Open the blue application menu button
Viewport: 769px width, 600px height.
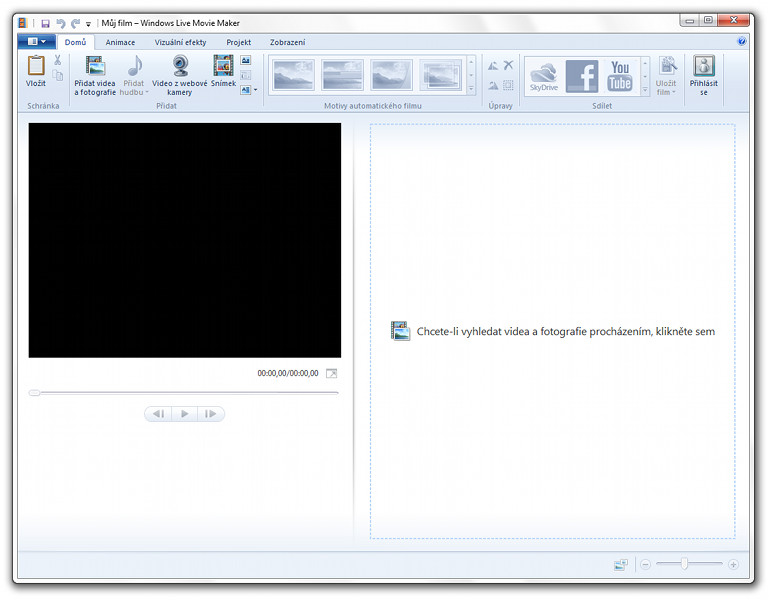pos(37,42)
